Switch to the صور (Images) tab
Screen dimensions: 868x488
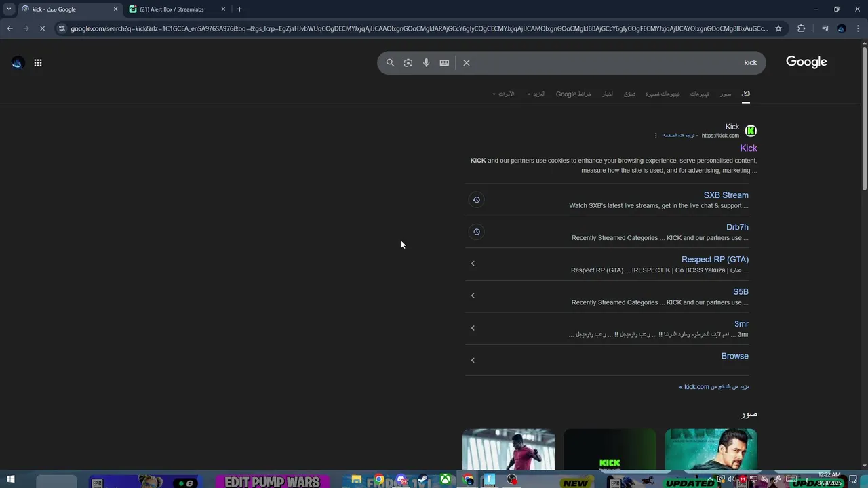726,94
